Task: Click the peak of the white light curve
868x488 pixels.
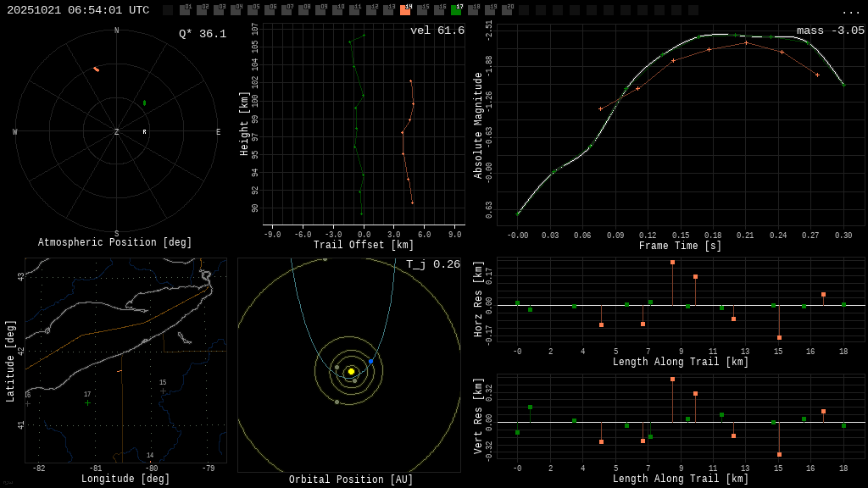Action: tap(716, 35)
